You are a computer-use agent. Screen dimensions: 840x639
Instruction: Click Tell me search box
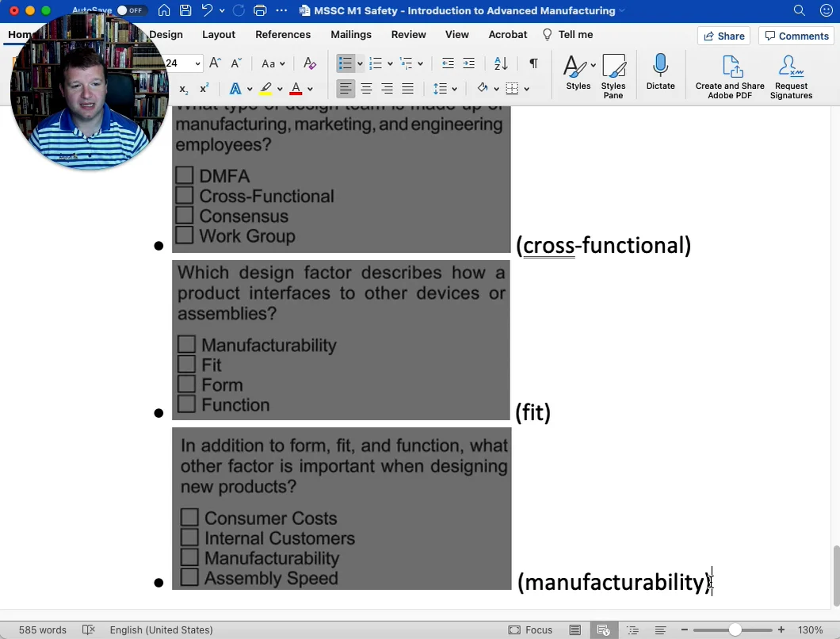[568, 34]
